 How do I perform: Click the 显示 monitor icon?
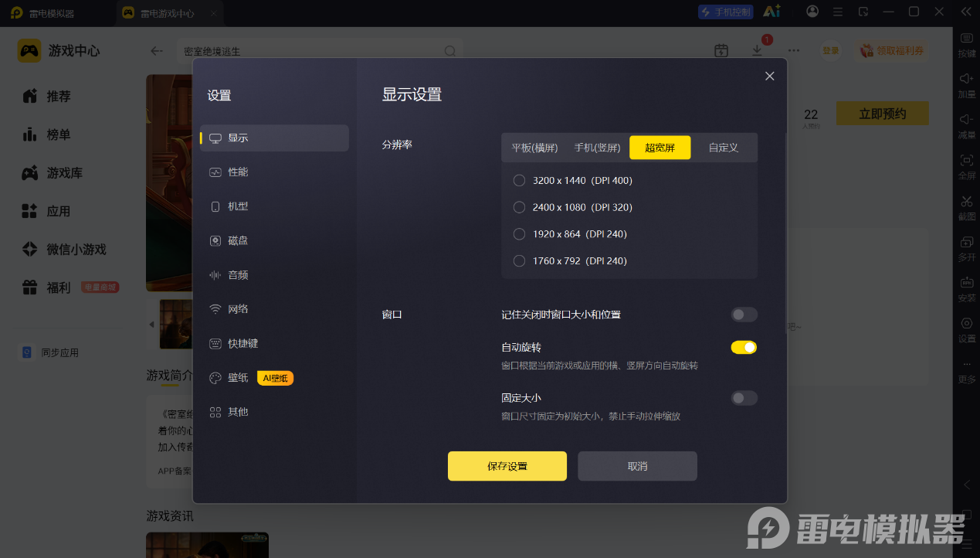pyautogui.click(x=215, y=138)
